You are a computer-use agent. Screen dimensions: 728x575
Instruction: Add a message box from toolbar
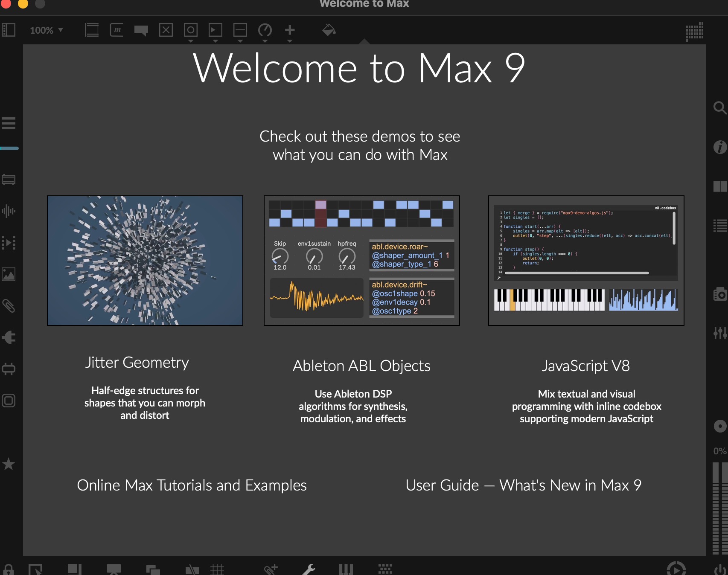[x=116, y=30]
